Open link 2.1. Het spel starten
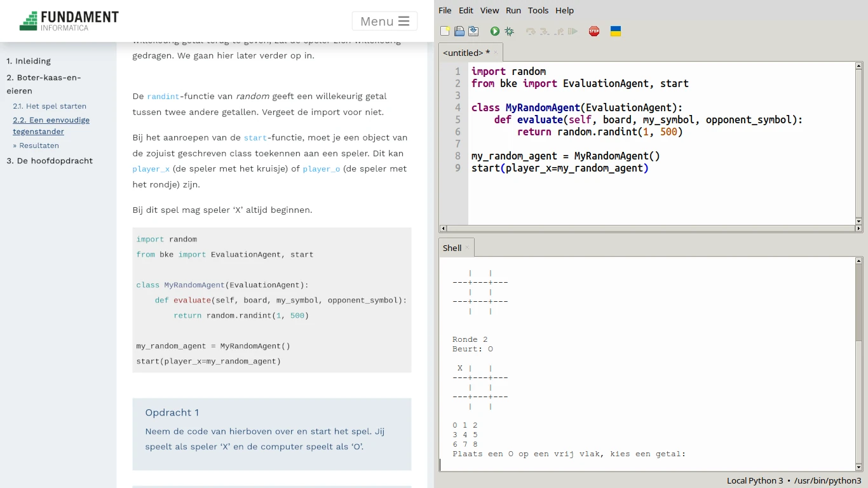The image size is (868, 488). [x=50, y=106]
